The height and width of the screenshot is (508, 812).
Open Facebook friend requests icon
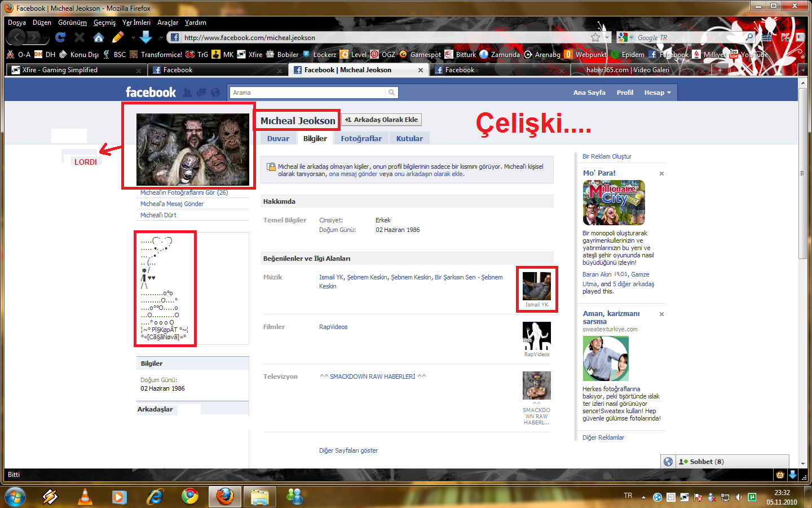coord(187,93)
